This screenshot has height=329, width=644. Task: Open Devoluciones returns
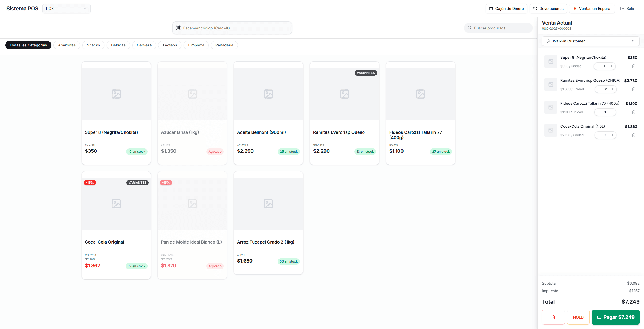click(x=548, y=9)
